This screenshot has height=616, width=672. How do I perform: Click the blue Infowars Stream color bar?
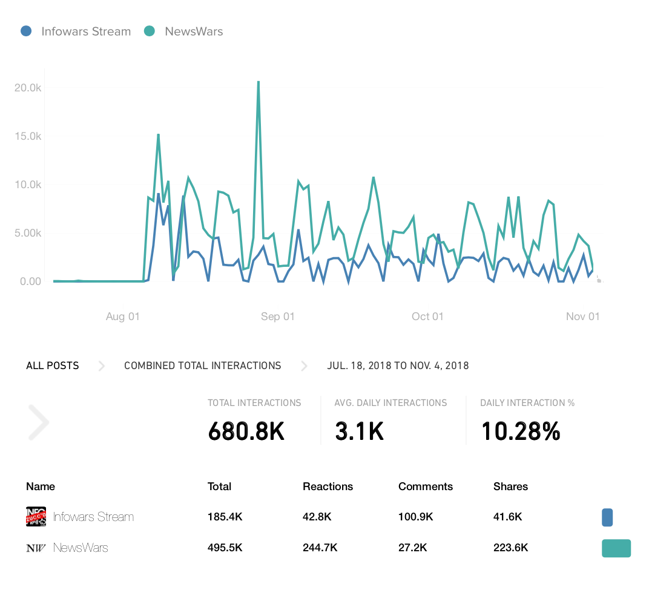click(607, 517)
